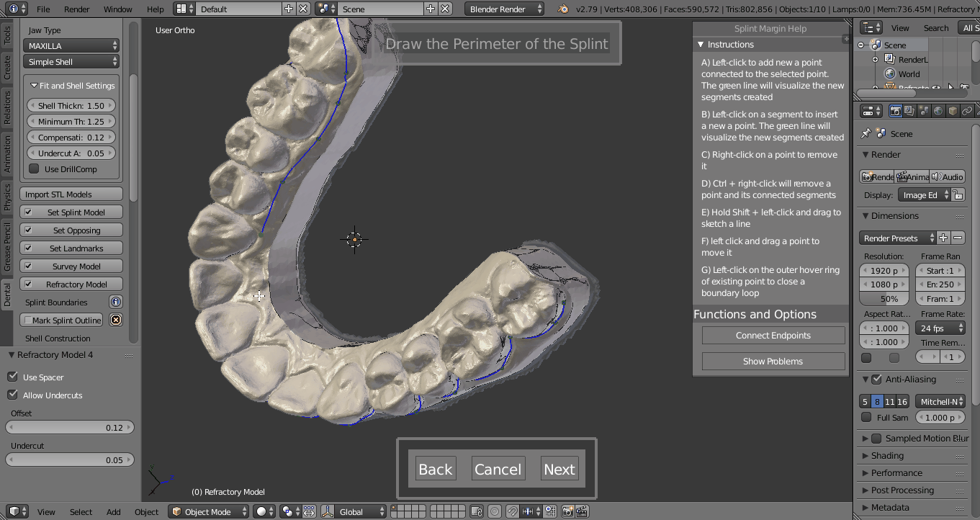The width and height of the screenshot is (980, 520).
Task: Click the orange cancel icon beside Mark Splint Outline
Action: [x=115, y=320]
